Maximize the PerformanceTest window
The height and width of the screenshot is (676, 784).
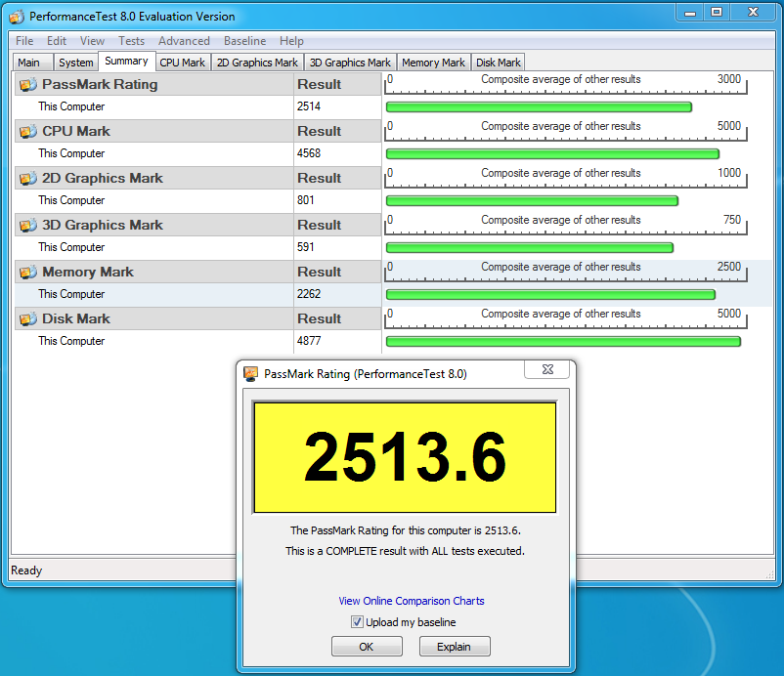click(717, 13)
